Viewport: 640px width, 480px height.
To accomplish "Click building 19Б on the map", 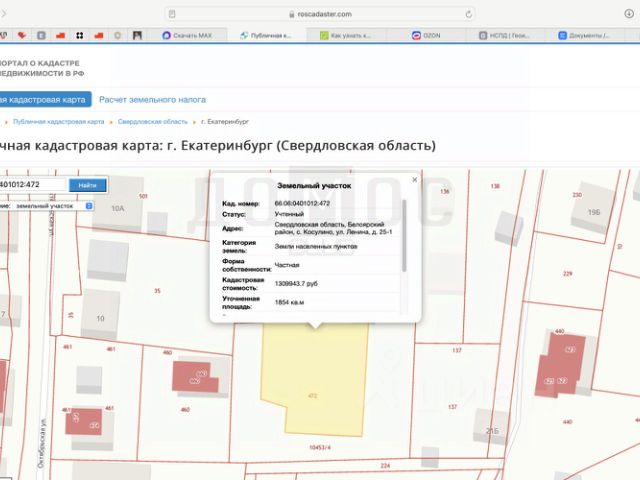I will (593, 212).
